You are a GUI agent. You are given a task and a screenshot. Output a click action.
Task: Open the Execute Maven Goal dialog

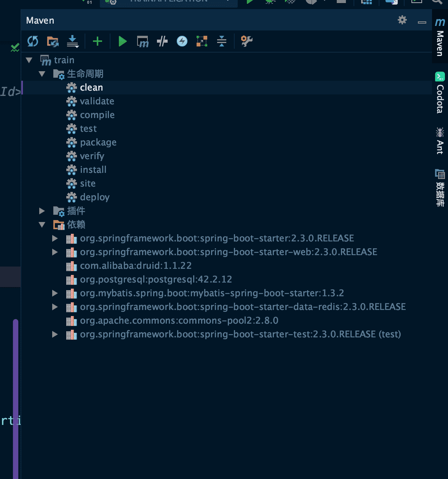[x=143, y=41]
